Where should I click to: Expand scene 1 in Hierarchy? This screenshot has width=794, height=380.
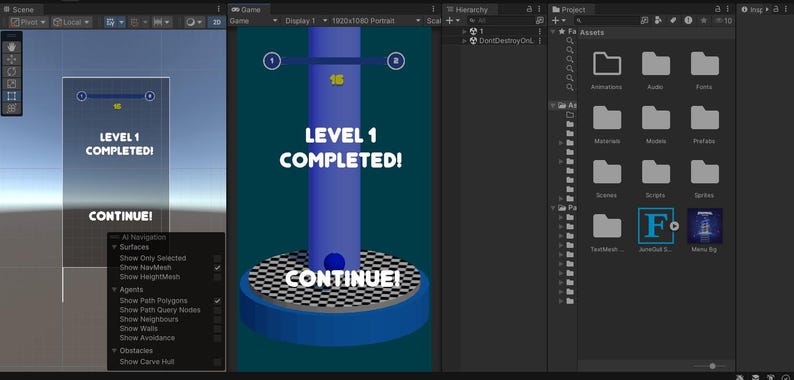pos(464,31)
